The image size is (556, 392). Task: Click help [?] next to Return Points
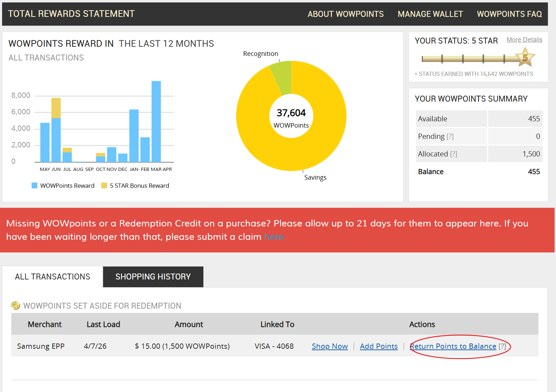[x=502, y=346]
